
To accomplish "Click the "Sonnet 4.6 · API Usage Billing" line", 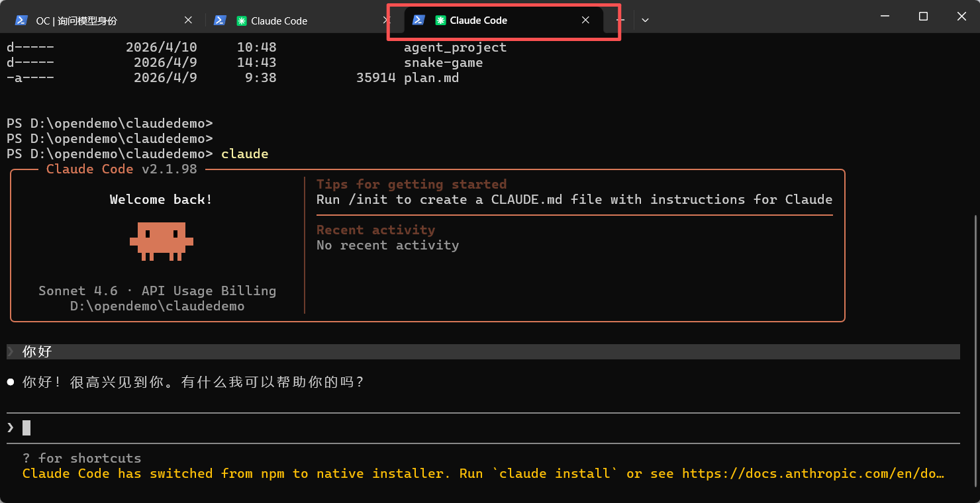I will click(x=158, y=291).
